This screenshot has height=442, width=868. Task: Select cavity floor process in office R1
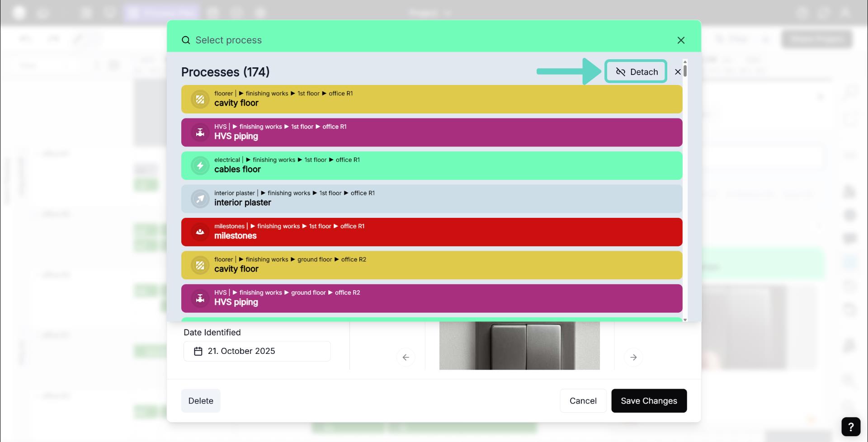[431, 99]
